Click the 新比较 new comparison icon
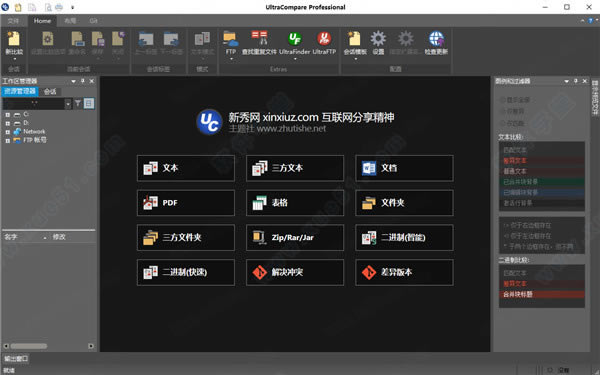 point(14,39)
